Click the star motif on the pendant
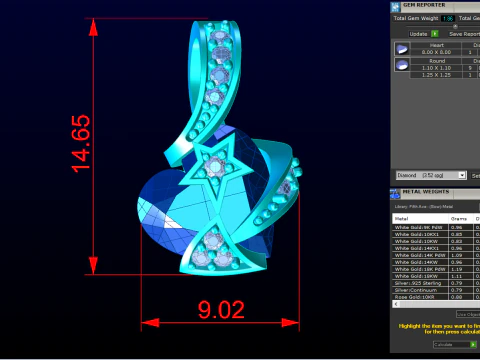480x360 pixels. (216, 167)
